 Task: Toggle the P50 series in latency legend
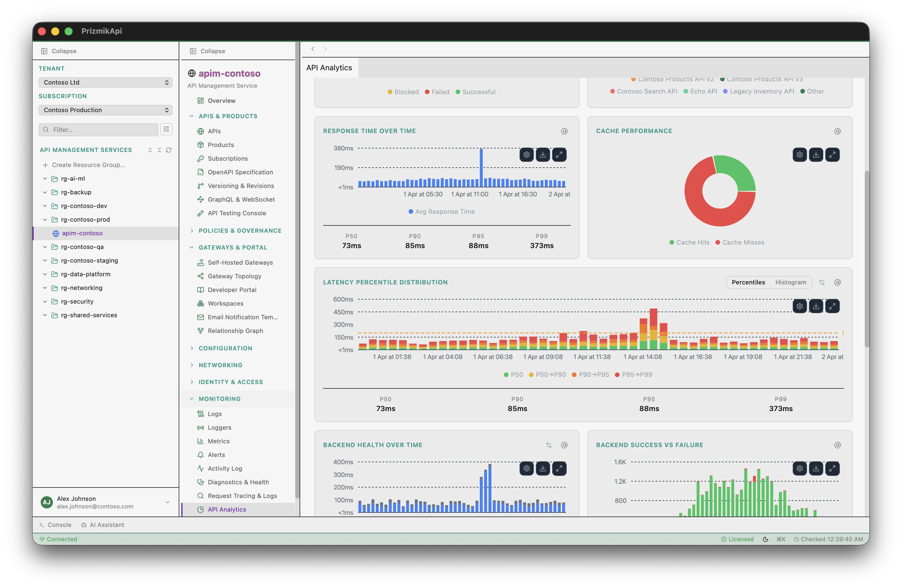pyautogui.click(x=513, y=374)
